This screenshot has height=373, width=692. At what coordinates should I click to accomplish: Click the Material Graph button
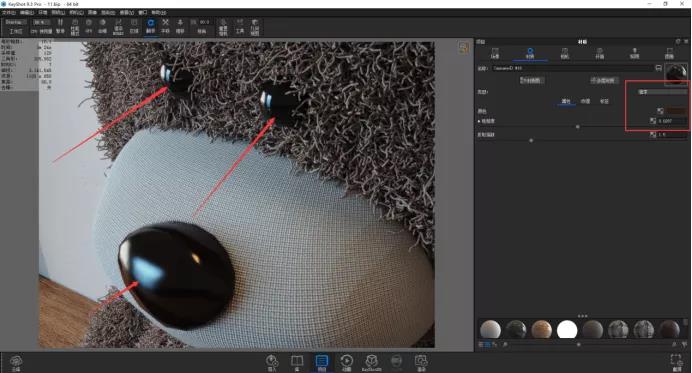532,80
